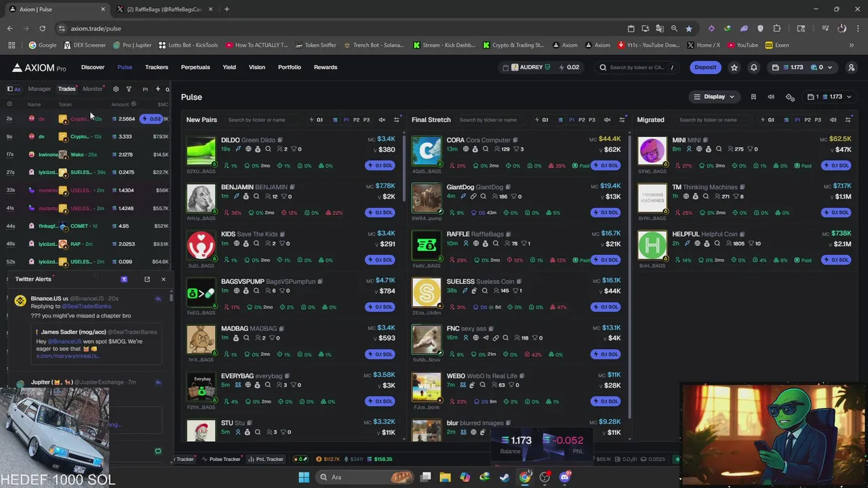868x488 pixels.
Task: Switch to the Monitor tab
Action: [92, 89]
